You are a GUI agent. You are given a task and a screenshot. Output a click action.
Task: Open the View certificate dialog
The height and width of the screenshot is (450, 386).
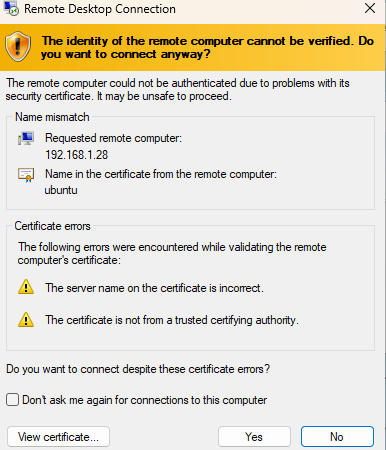58,437
